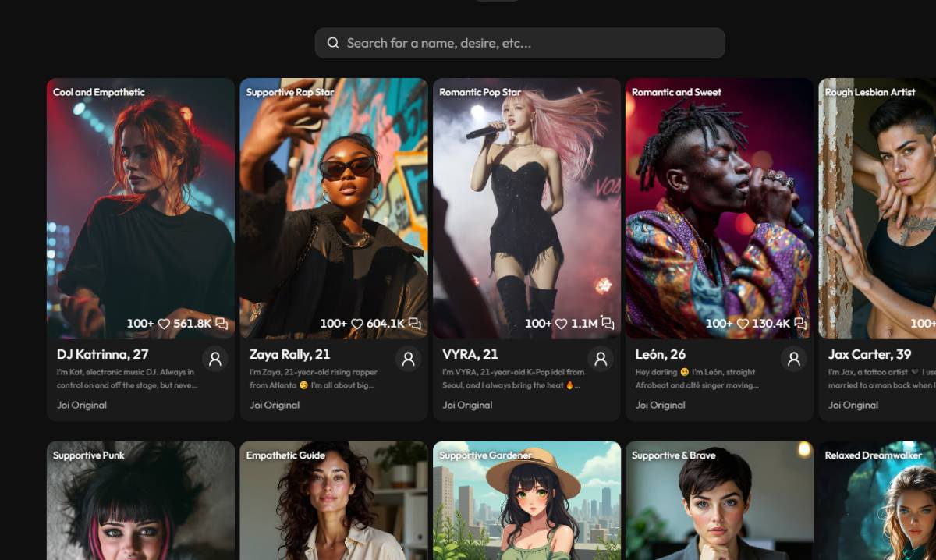
Task: Click Joi Original under Zaya Rally
Action: [275, 405]
